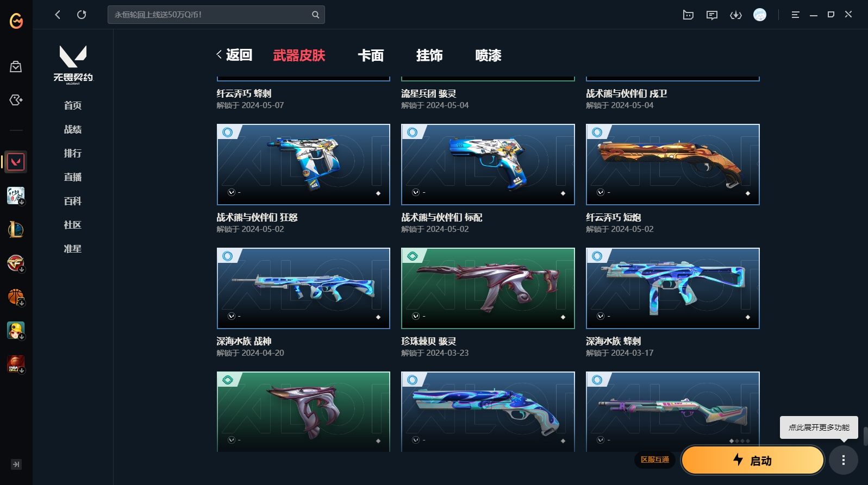Screen dimensions: 868x485
Task: Click the download manager icon at top right
Action: pos(735,15)
